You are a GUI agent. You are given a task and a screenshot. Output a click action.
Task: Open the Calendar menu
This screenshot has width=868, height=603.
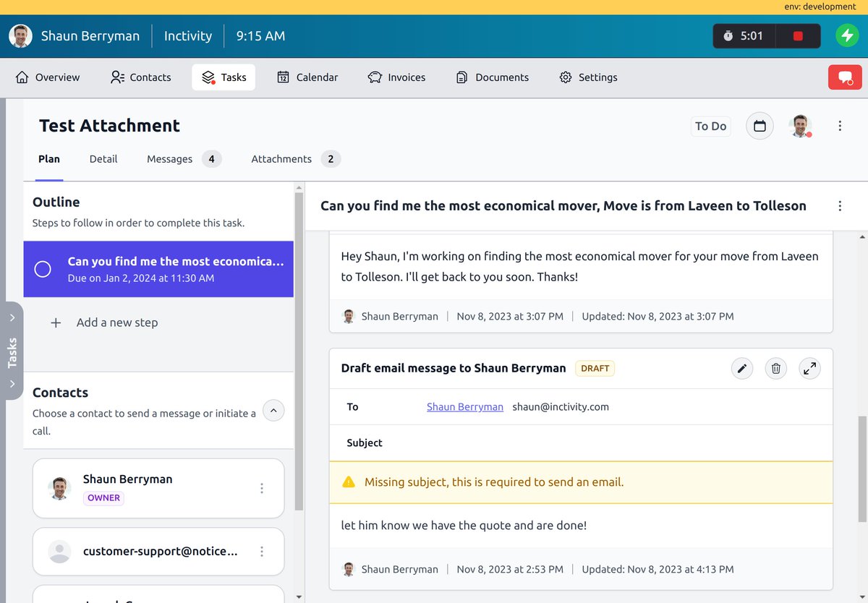click(x=307, y=77)
